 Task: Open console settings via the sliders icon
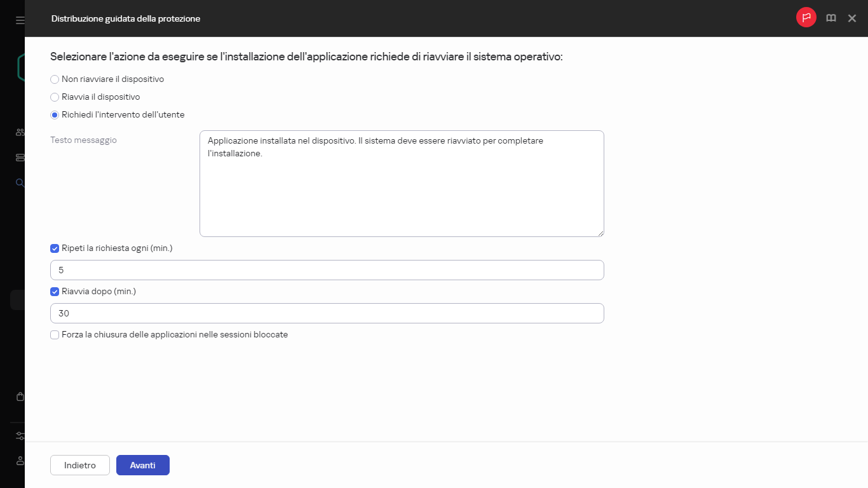coord(20,435)
